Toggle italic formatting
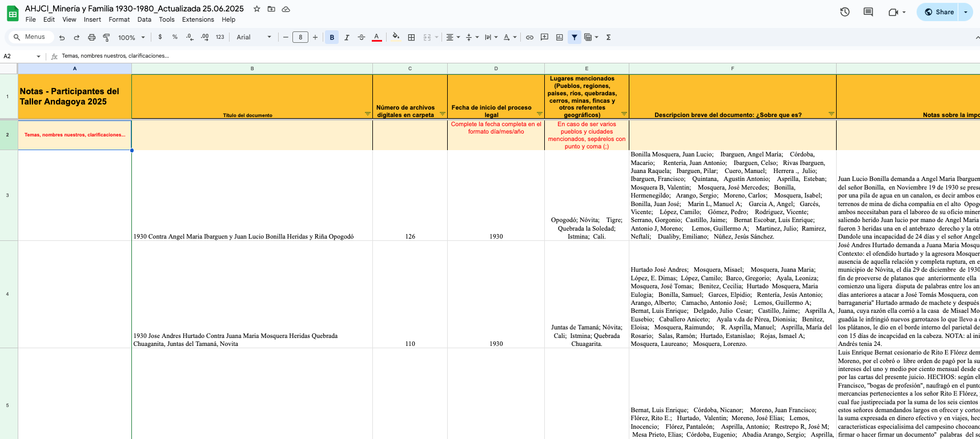980x439 pixels. [347, 38]
